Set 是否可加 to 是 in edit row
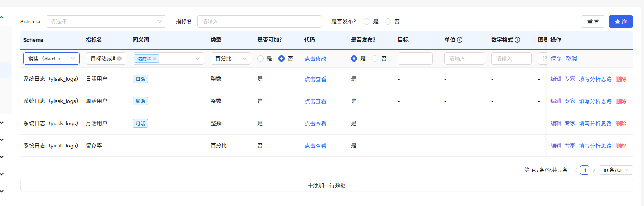 tap(260, 59)
